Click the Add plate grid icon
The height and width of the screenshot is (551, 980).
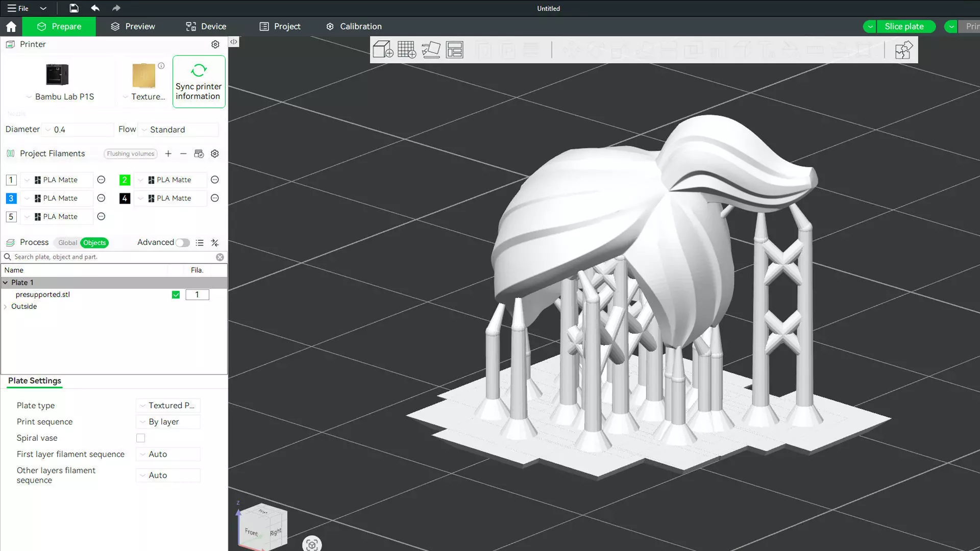pos(407,49)
